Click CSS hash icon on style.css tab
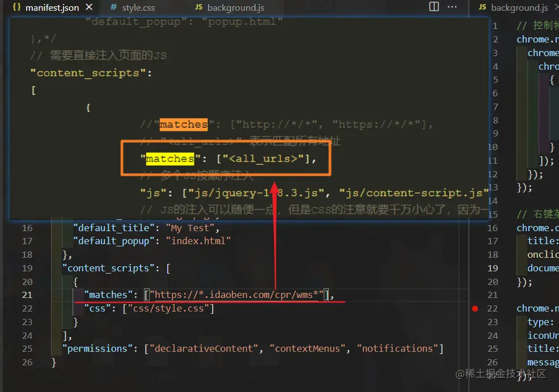Viewport: 559px width, 392px height. 113,7
